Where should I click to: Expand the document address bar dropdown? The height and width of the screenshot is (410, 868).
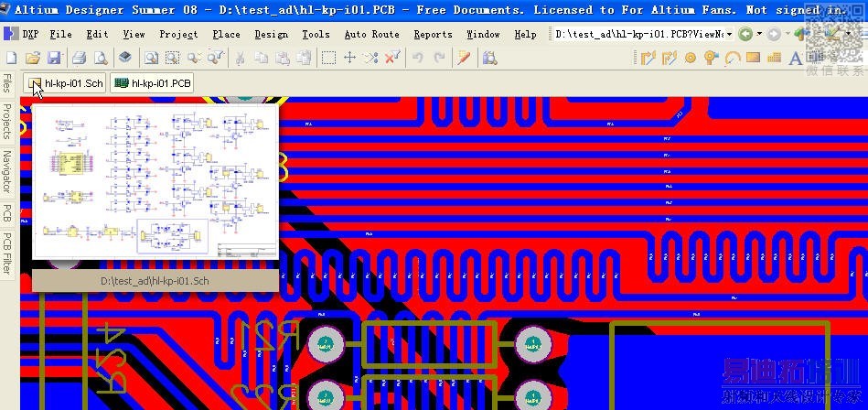pos(729,35)
